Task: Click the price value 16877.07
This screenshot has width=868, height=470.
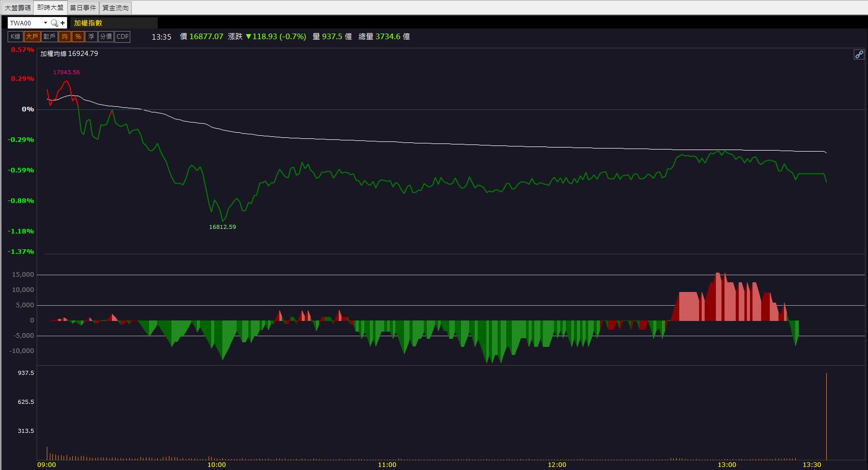Action: (206, 37)
